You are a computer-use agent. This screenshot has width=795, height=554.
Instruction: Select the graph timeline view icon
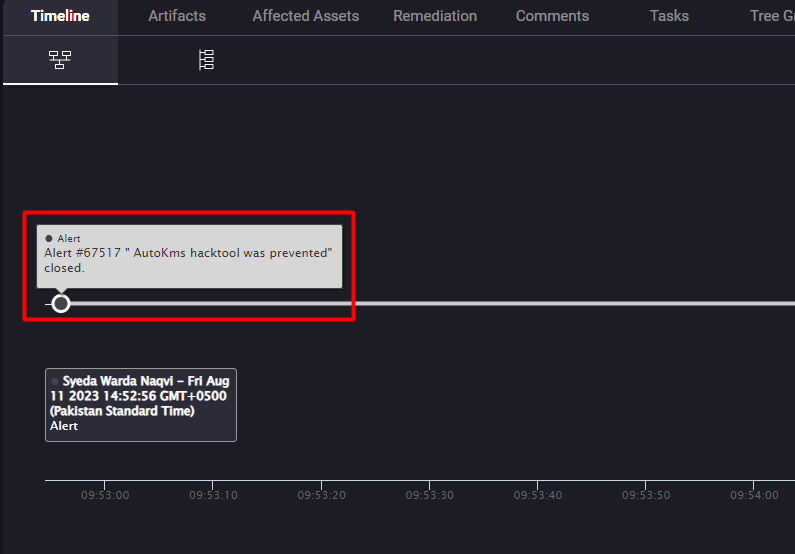pyautogui.click(x=60, y=60)
